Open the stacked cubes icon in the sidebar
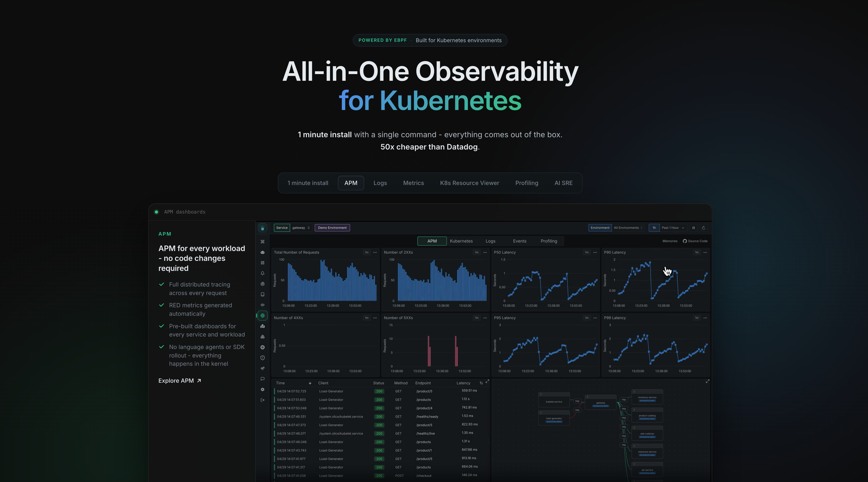The height and width of the screenshot is (482, 868). pos(262,337)
